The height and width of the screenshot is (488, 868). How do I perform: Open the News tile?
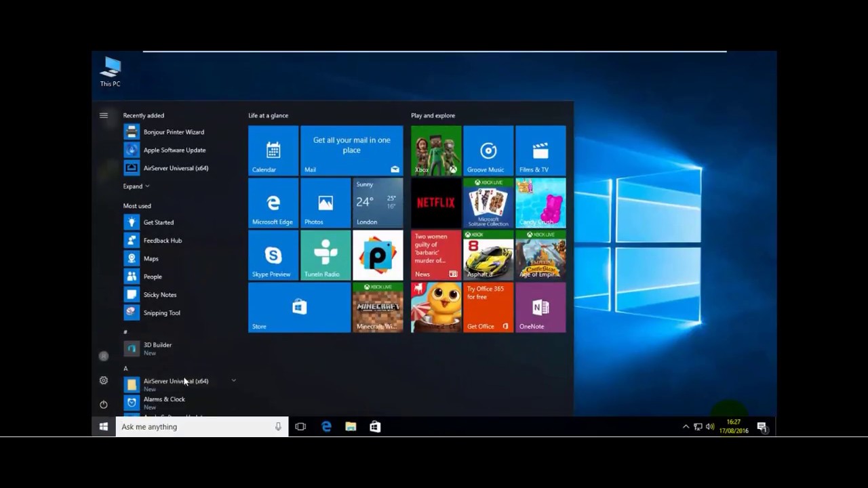(x=436, y=255)
